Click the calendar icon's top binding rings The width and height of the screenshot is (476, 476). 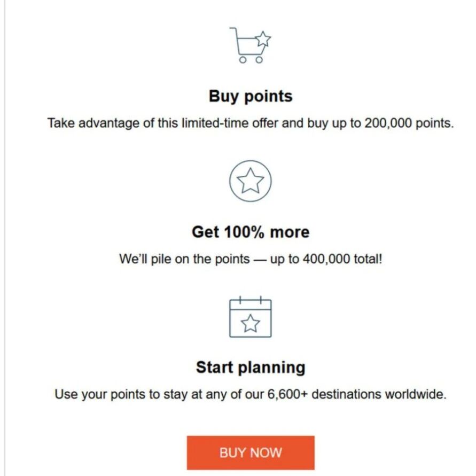251,300
